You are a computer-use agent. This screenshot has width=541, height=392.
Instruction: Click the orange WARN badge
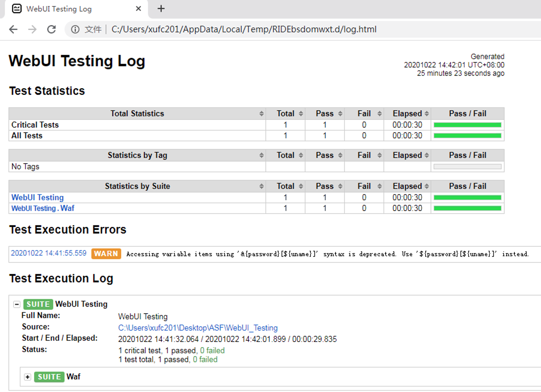[x=106, y=254]
